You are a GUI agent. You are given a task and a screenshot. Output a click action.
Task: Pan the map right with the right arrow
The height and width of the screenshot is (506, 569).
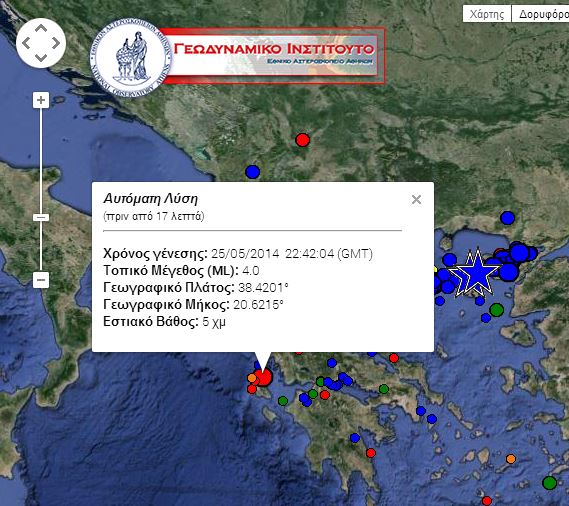coord(56,43)
